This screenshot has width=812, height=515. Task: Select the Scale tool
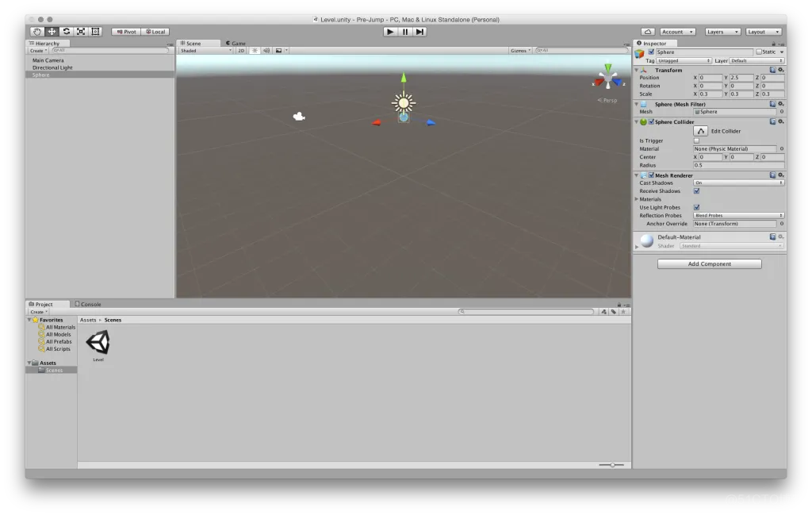[x=81, y=32]
